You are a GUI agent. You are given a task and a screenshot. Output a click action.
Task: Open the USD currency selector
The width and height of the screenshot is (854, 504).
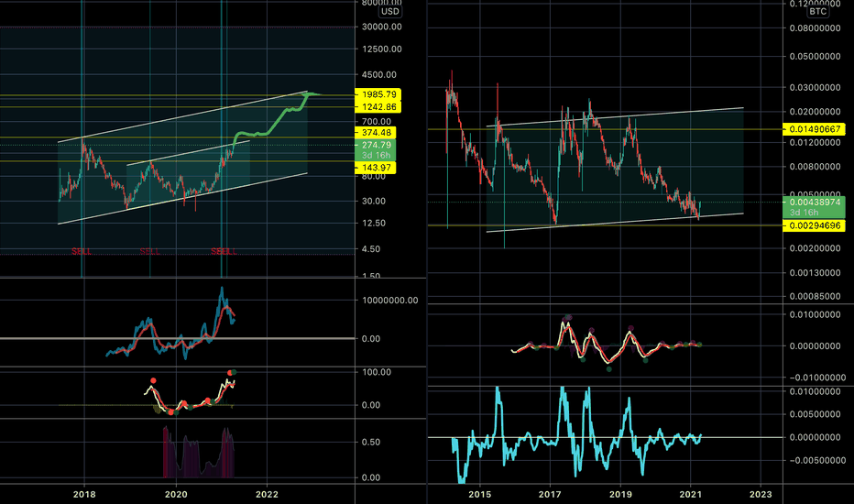tap(390, 11)
